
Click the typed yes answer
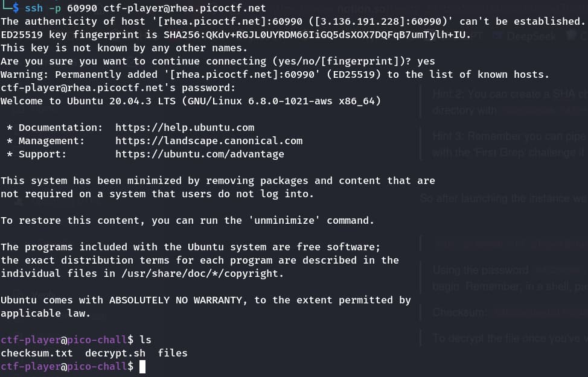[x=426, y=61]
